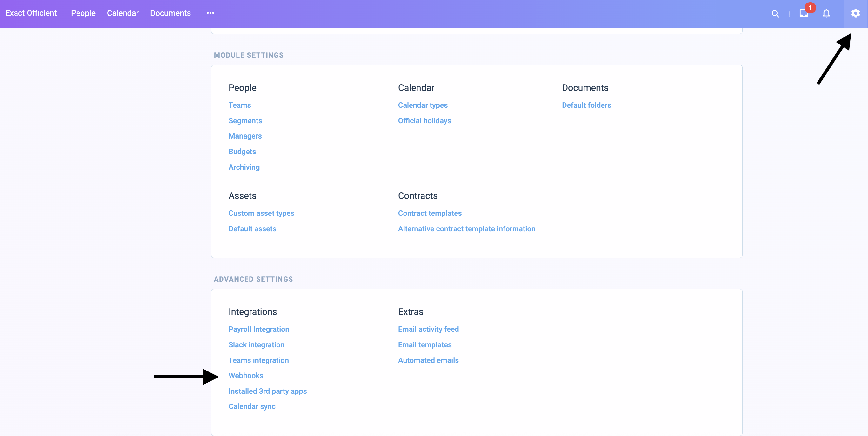
Task: Open the Slack integration link
Action: pyautogui.click(x=256, y=344)
